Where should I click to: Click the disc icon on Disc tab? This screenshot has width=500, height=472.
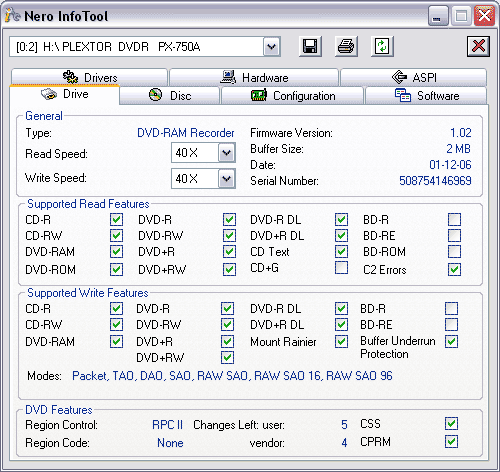pos(155,95)
